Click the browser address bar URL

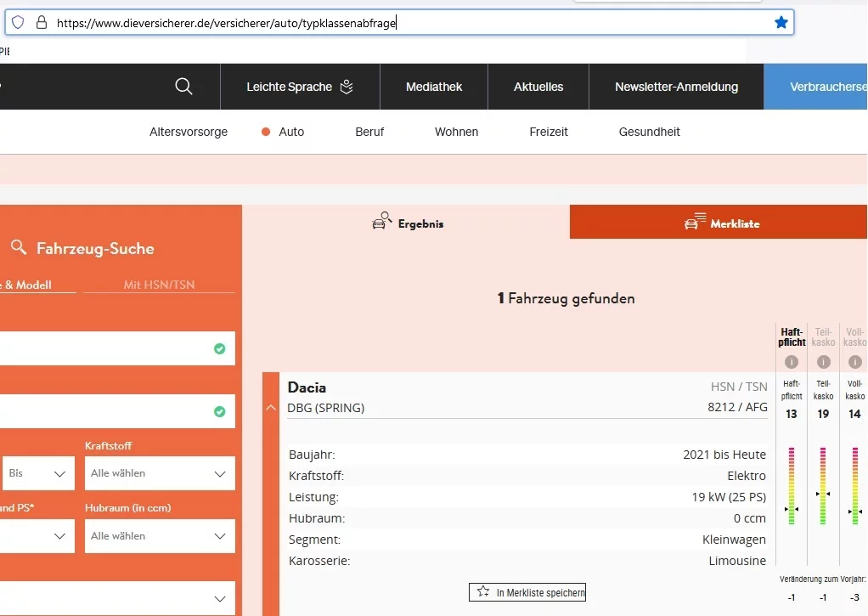[227, 23]
